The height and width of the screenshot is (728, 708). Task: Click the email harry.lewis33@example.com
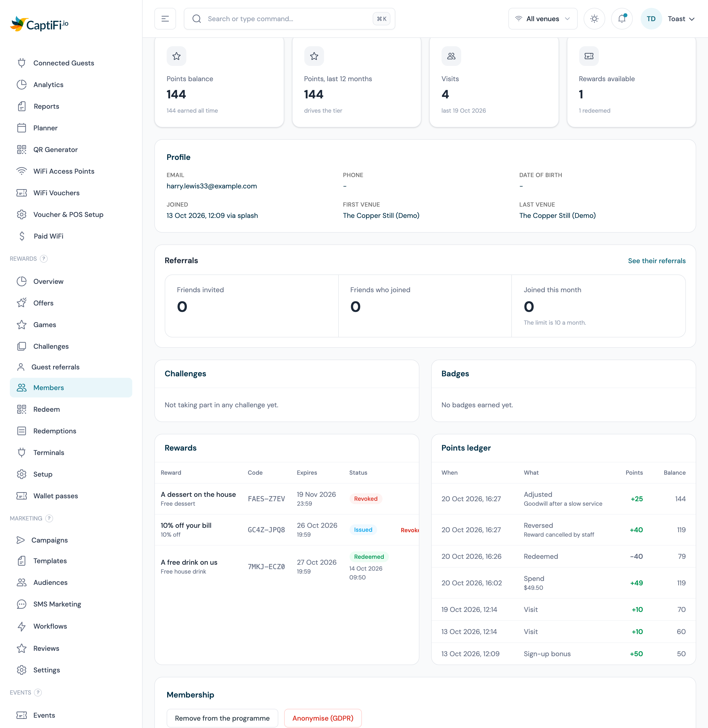[x=212, y=186]
